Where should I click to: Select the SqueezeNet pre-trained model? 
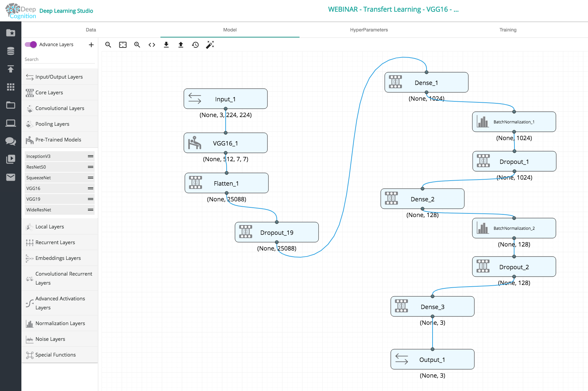[60, 178]
